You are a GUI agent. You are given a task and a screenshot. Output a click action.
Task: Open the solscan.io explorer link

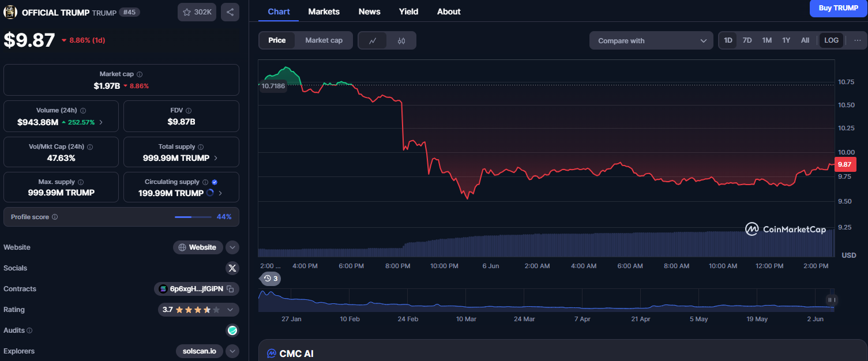[x=199, y=351]
